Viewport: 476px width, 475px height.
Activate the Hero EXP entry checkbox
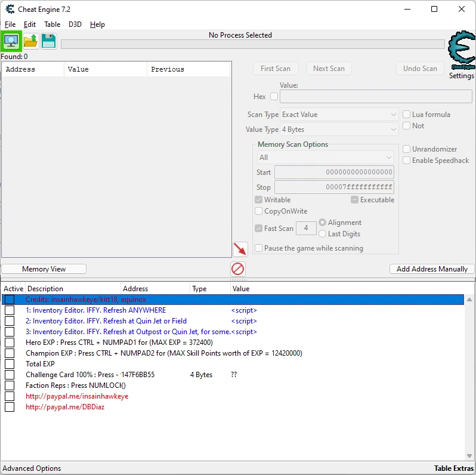pos(10,343)
